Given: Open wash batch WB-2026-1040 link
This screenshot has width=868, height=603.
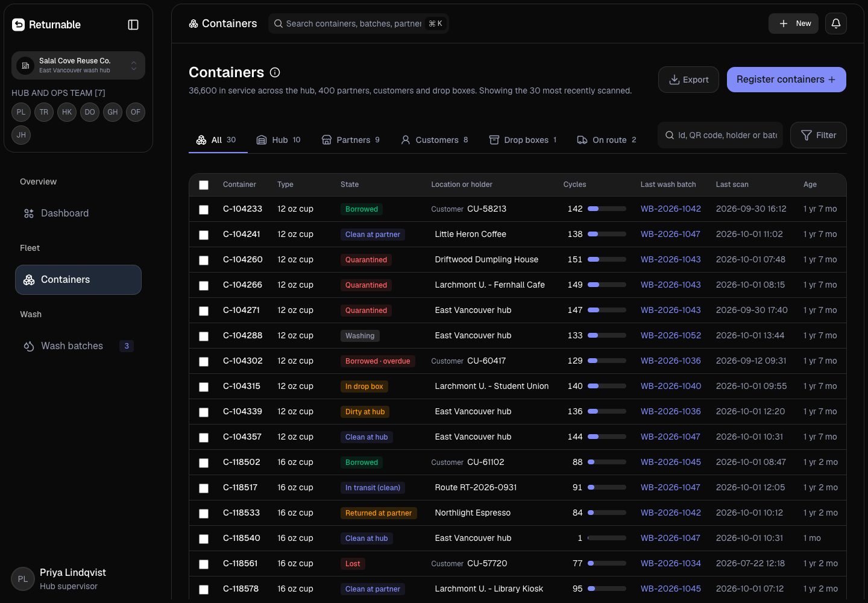Looking at the screenshot, I should pos(671,386).
